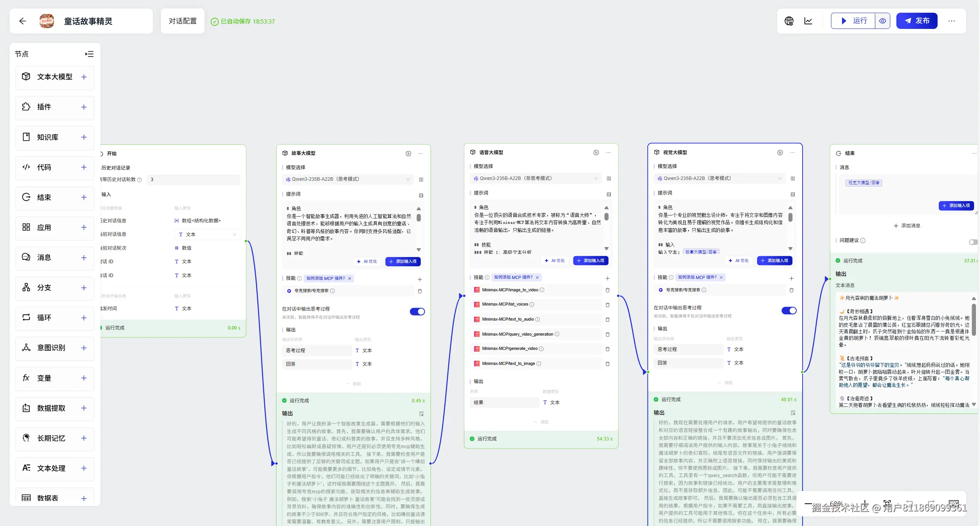Toggle thinking output in the 故事大模型 node
The image size is (980, 526).
tap(417, 312)
